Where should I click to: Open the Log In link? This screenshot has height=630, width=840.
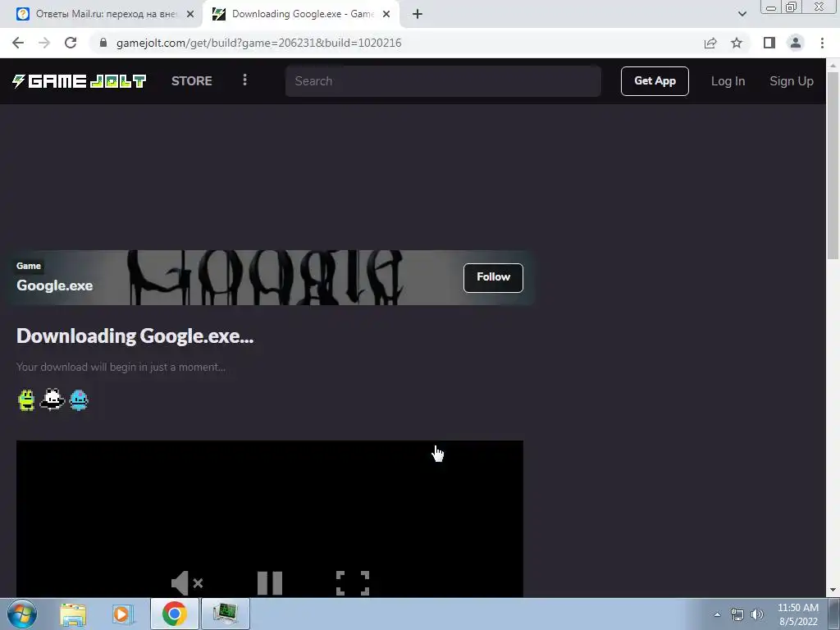tap(728, 81)
